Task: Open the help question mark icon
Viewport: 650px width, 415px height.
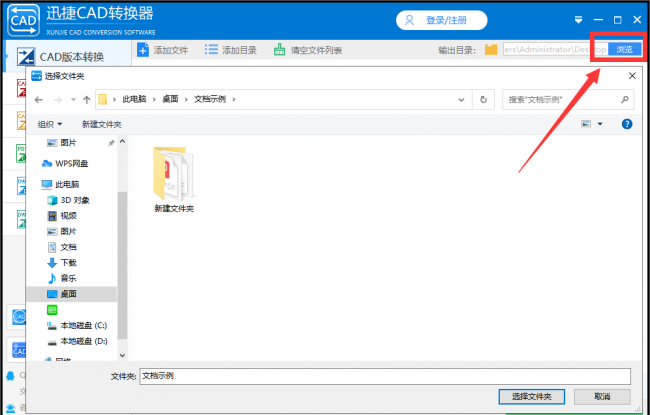Action: pyautogui.click(x=627, y=124)
